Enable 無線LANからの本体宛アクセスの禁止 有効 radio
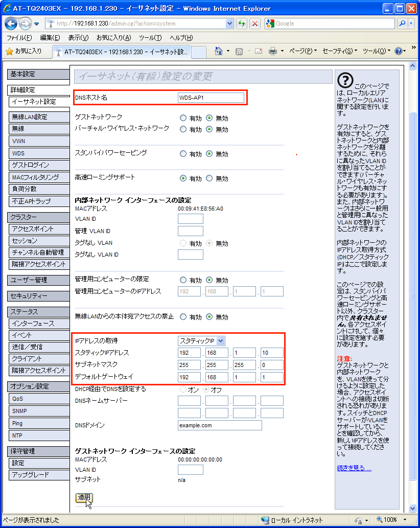 point(183,316)
